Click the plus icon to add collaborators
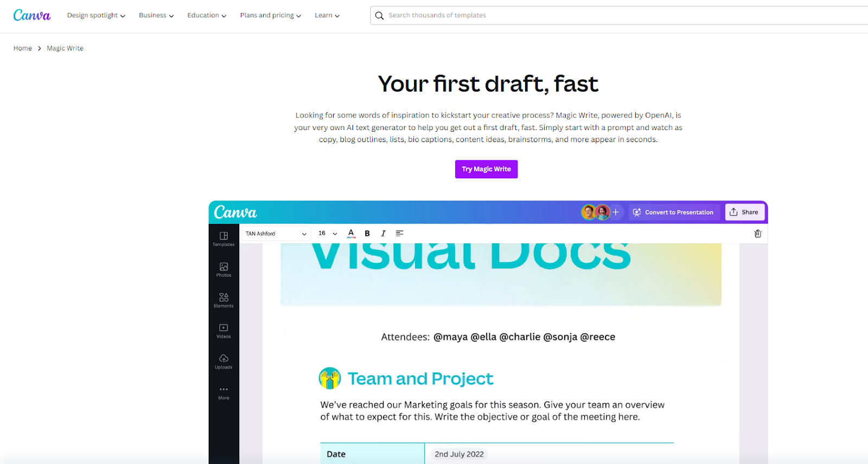This screenshot has width=868, height=464. tap(616, 212)
